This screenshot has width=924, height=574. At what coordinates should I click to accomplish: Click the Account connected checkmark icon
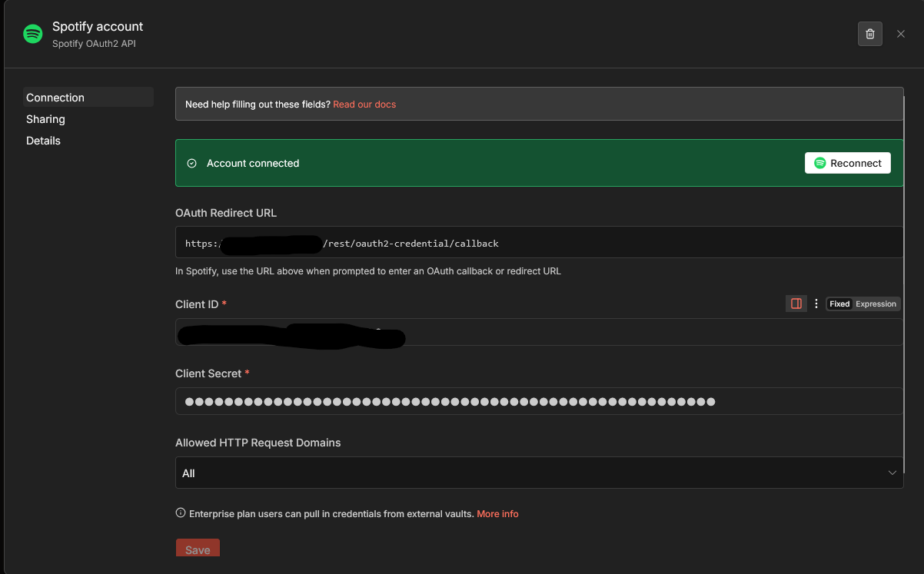click(192, 163)
